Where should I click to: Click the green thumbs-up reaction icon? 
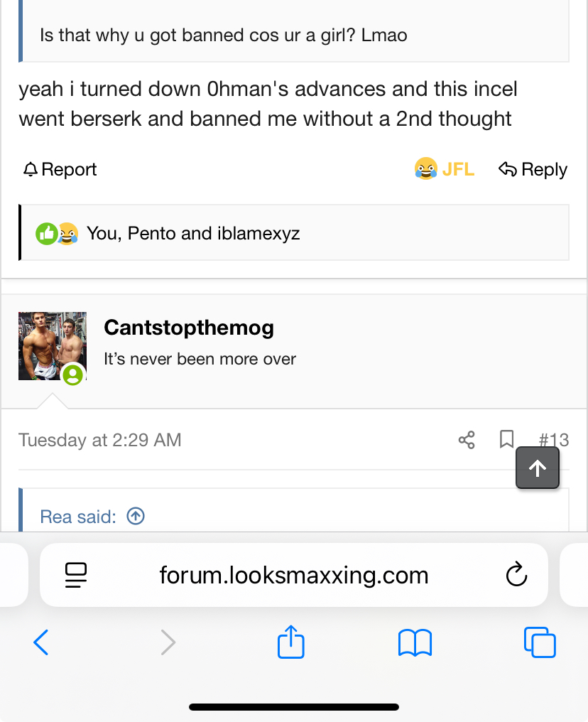(x=46, y=233)
